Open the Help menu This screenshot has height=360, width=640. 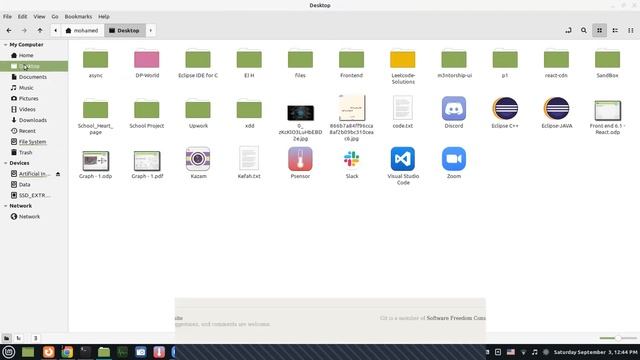pyautogui.click(x=104, y=17)
